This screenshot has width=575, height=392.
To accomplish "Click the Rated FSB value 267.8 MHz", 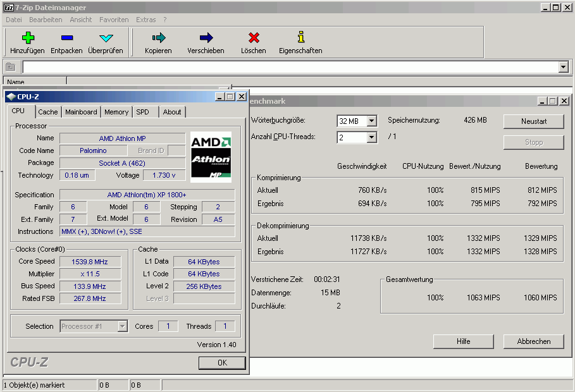I will [x=90, y=298].
